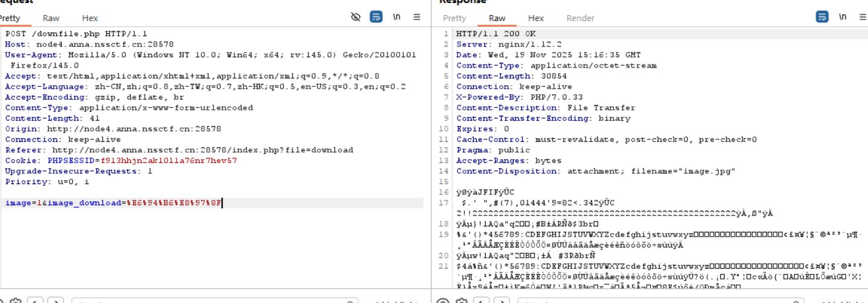Click the PHPSESSID cookie value

tap(169, 161)
